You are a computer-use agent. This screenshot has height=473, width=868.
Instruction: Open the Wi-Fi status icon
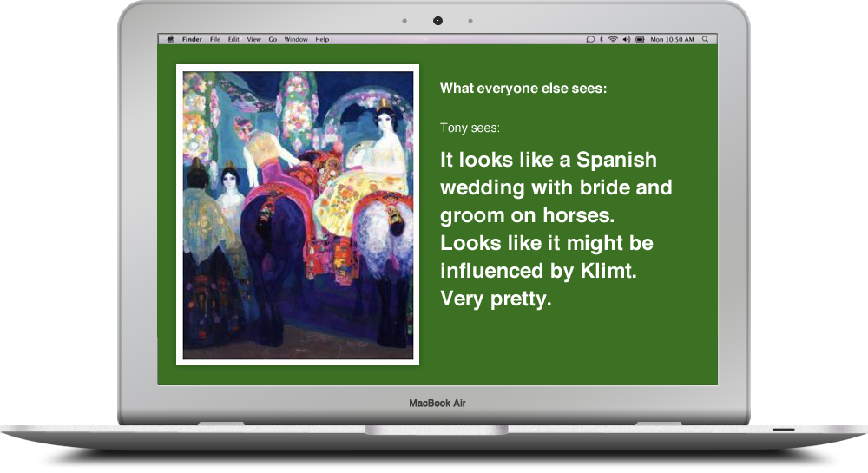[x=613, y=39]
